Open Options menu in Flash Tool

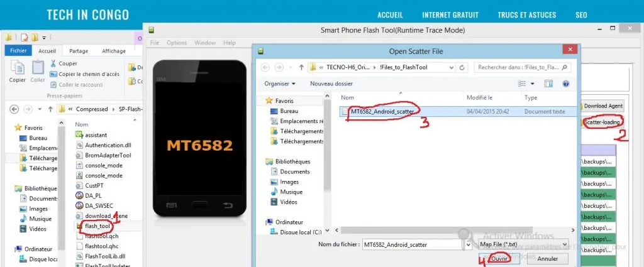pyautogui.click(x=177, y=43)
